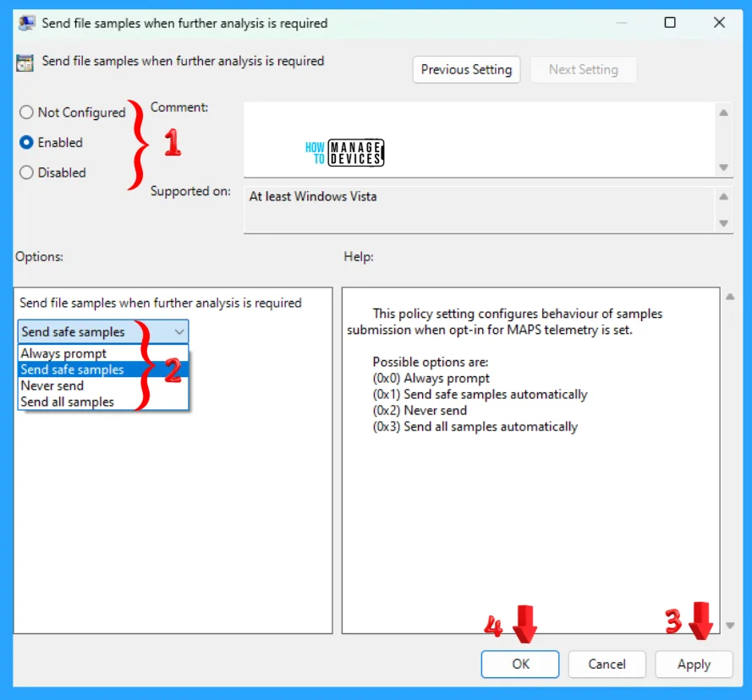Click (0x1) Send safe samples automatically line
This screenshot has height=700, width=752.
tap(480, 395)
